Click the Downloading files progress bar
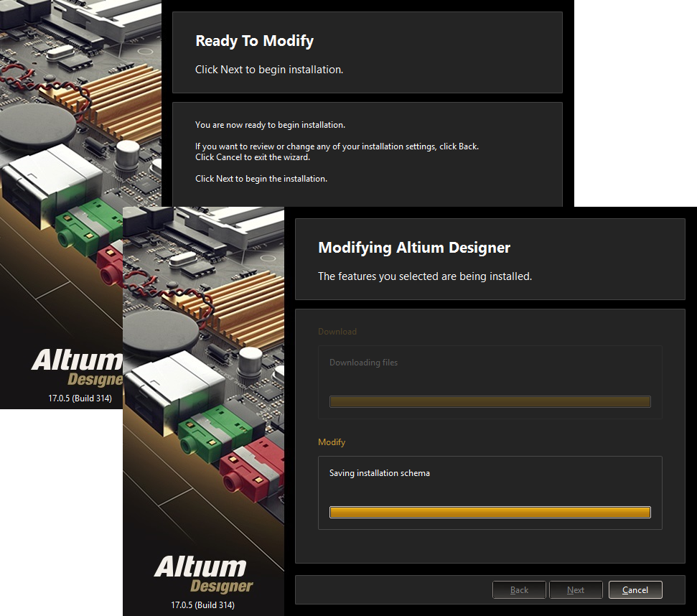Image resolution: width=697 pixels, height=616 pixels. point(490,402)
